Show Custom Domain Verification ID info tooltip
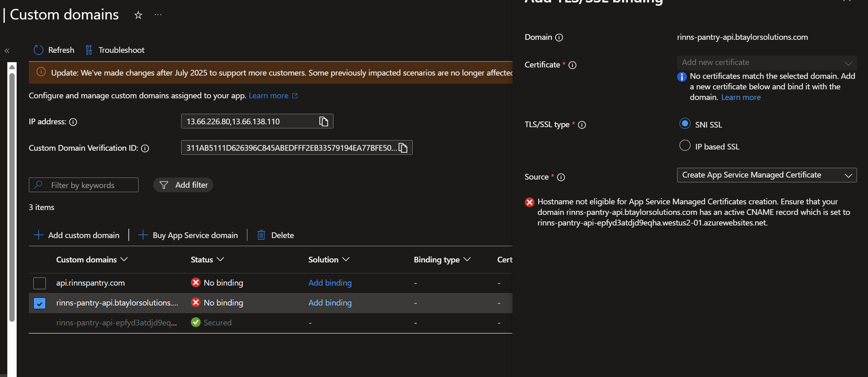 145,148
